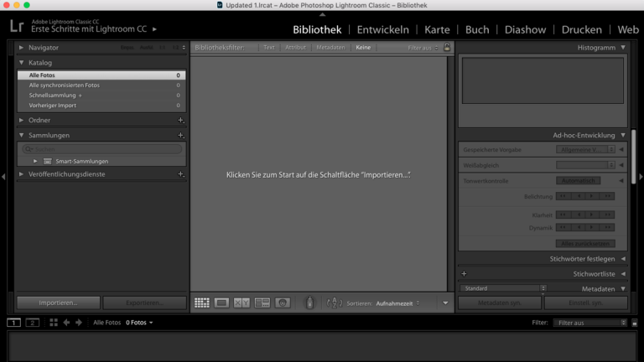The width and height of the screenshot is (644, 362).
Task: Open Sortieren Aufnahmezeit dropdown
Action: click(397, 303)
